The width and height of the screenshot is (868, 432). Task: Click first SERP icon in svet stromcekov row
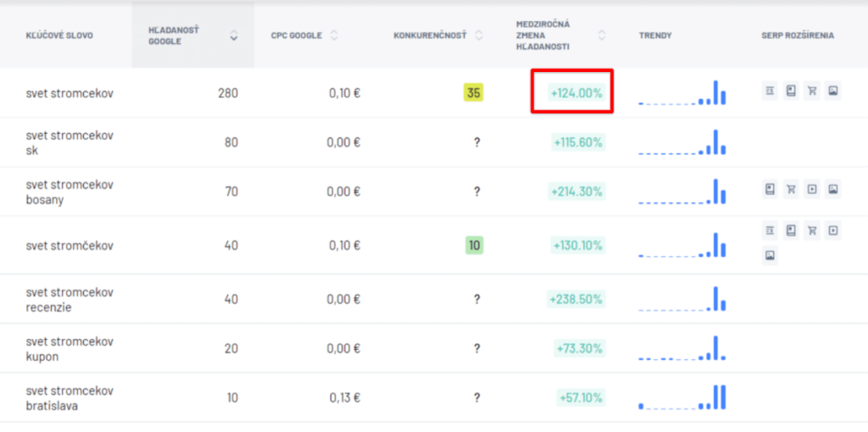pyautogui.click(x=770, y=91)
